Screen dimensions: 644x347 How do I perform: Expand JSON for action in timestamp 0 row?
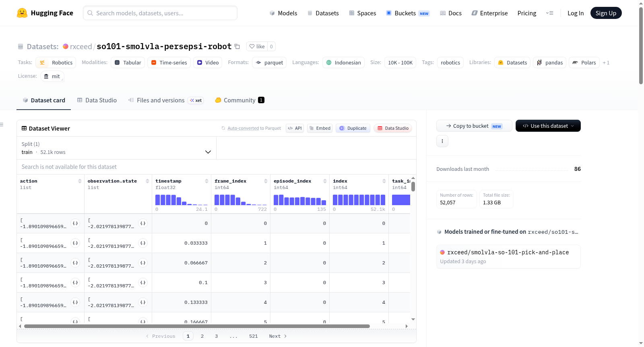[75, 223]
